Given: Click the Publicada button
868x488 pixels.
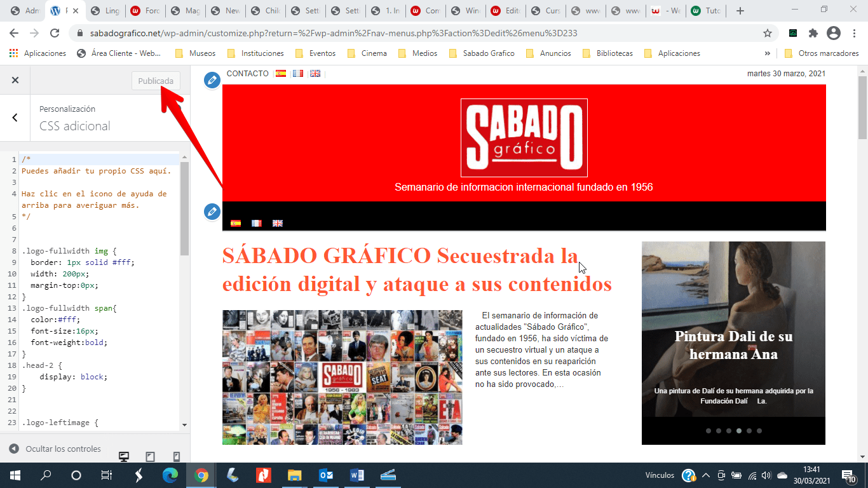Looking at the screenshot, I should (156, 81).
